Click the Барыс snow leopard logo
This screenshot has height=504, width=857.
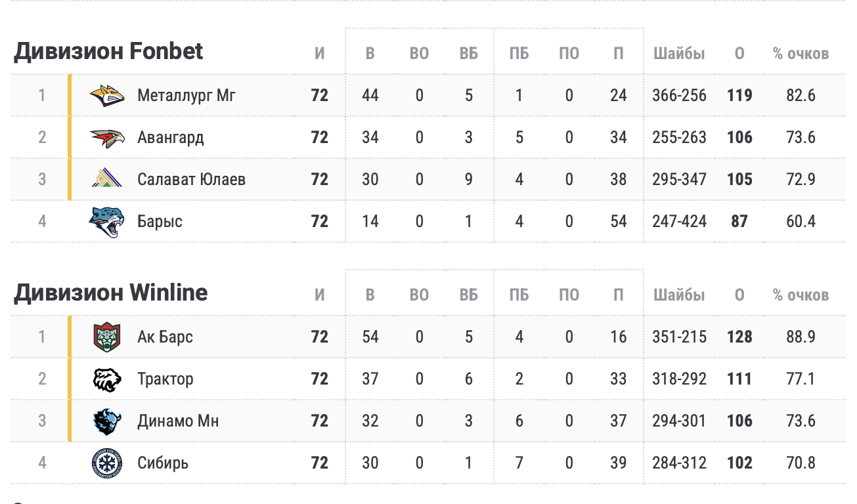coord(107,221)
